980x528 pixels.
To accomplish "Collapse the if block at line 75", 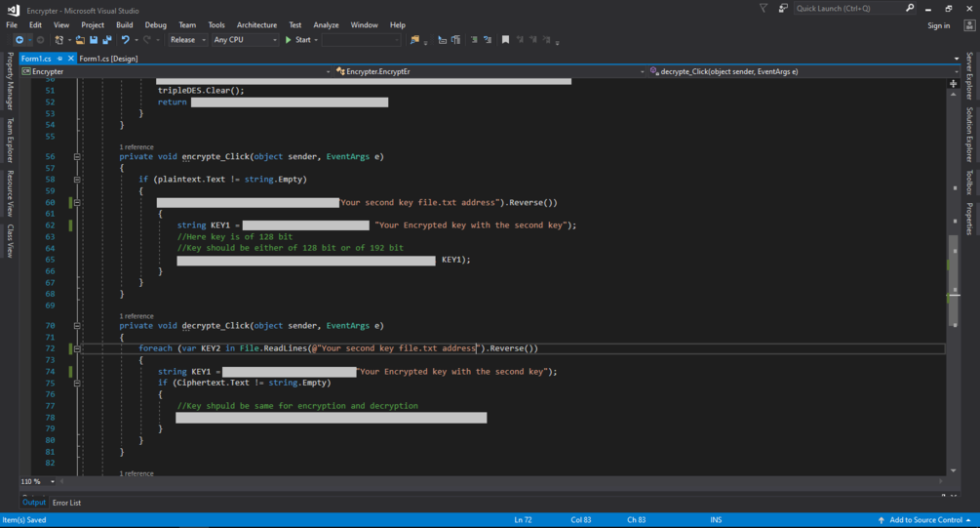I will pyautogui.click(x=77, y=384).
